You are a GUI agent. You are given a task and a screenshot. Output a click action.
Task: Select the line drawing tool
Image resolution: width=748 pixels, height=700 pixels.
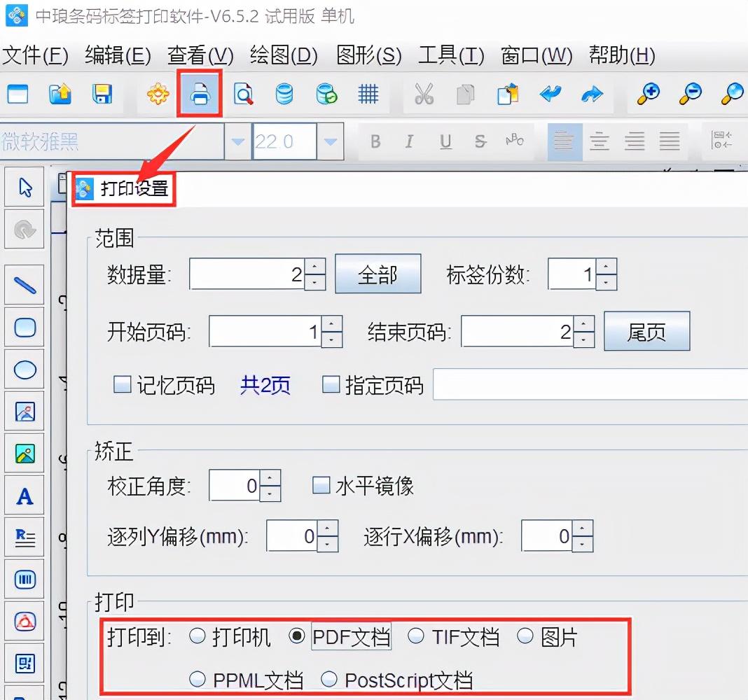pyautogui.click(x=25, y=285)
